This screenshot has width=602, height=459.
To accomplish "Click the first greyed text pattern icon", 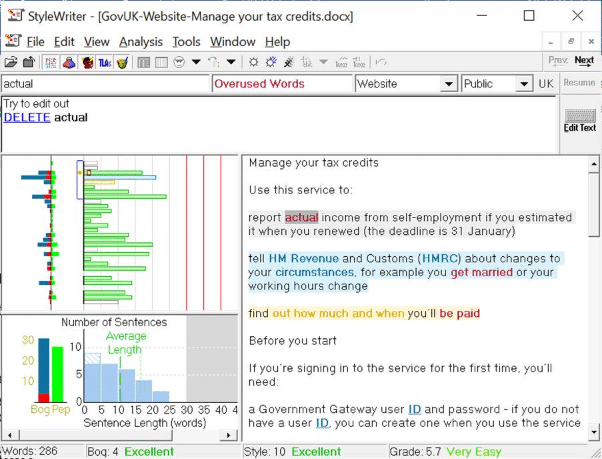I will pyautogui.click(x=341, y=62).
